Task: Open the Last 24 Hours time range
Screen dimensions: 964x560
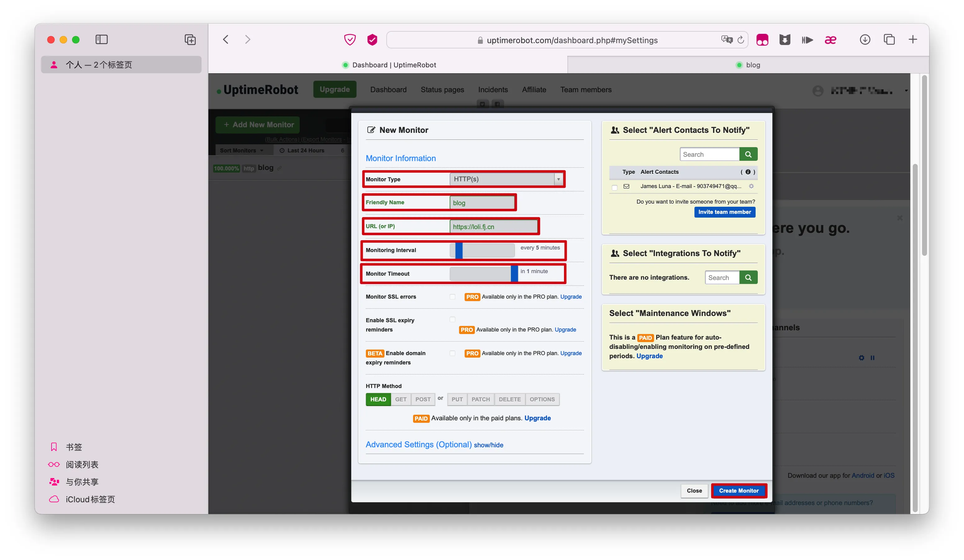Action: click(x=302, y=150)
